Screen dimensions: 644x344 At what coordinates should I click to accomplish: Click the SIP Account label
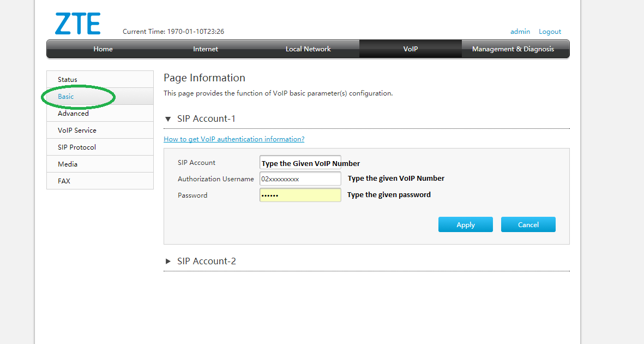point(196,163)
